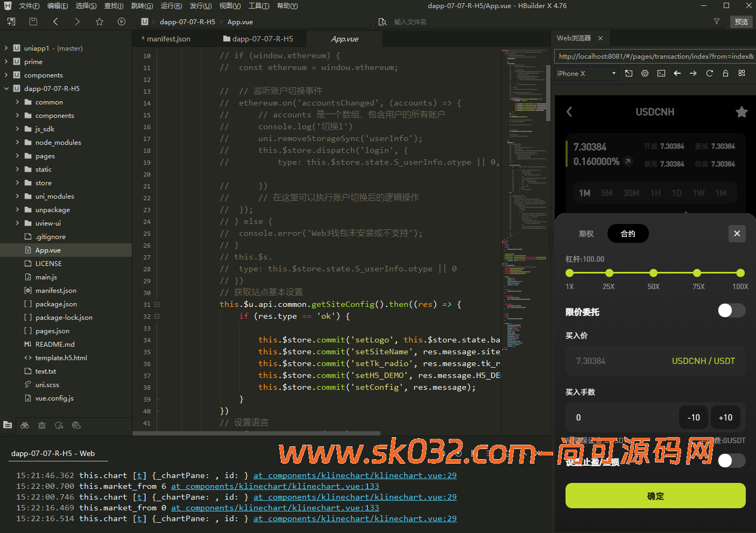Screen dimensions: 756x533
Task: Open the debug bug icon in sidebar footer
Action: (42, 425)
